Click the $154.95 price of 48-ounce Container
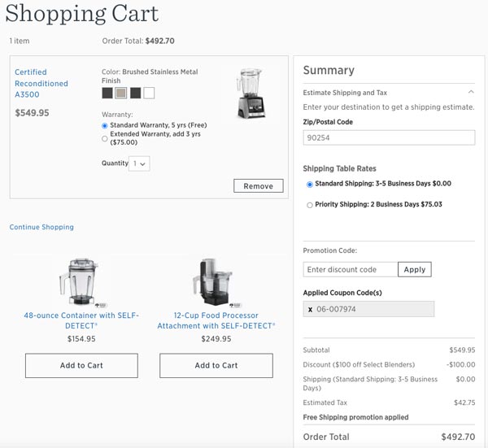Viewport: 488px width, 448px height. [x=81, y=339]
